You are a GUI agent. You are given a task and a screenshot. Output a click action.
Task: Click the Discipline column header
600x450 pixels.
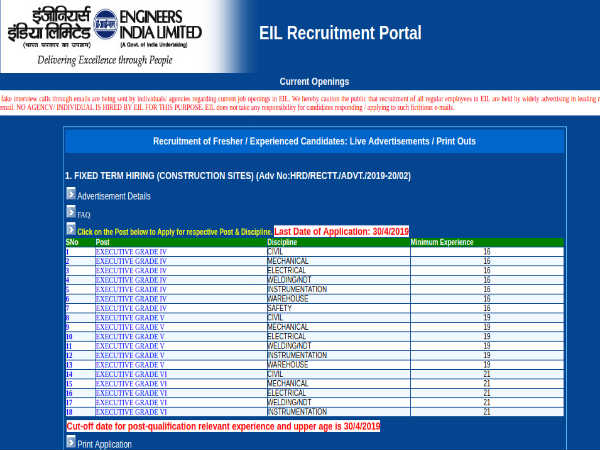[282, 242]
